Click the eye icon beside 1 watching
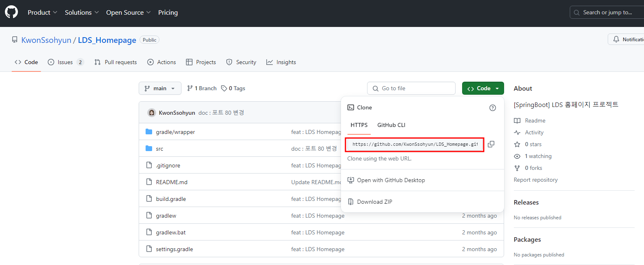The width and height of the screenshot is (644, 265). tap(517, 156)
